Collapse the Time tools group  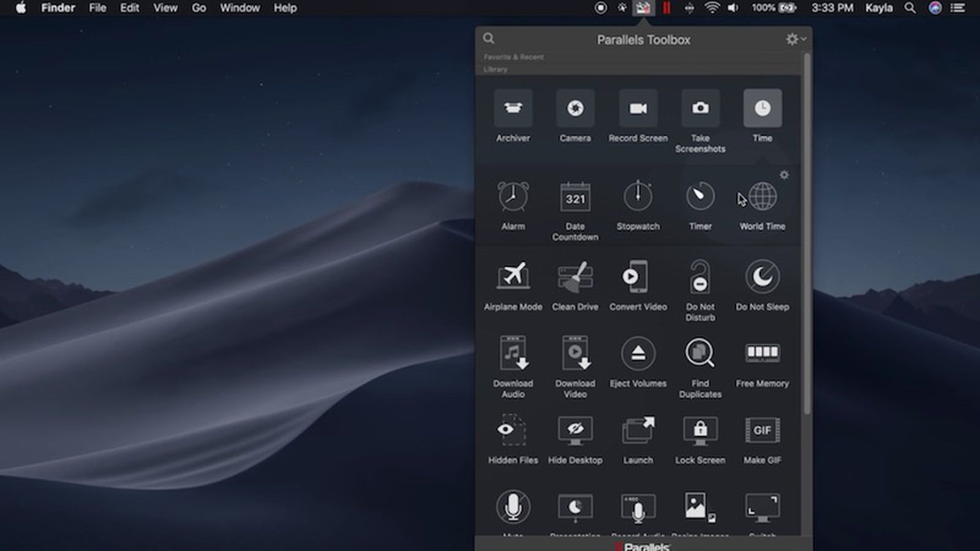point(762,109)
